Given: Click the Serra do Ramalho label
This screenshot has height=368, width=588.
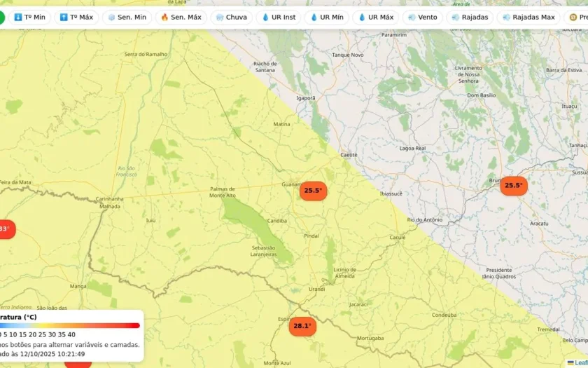Looking at the screenshot, I should click(146, 54).
